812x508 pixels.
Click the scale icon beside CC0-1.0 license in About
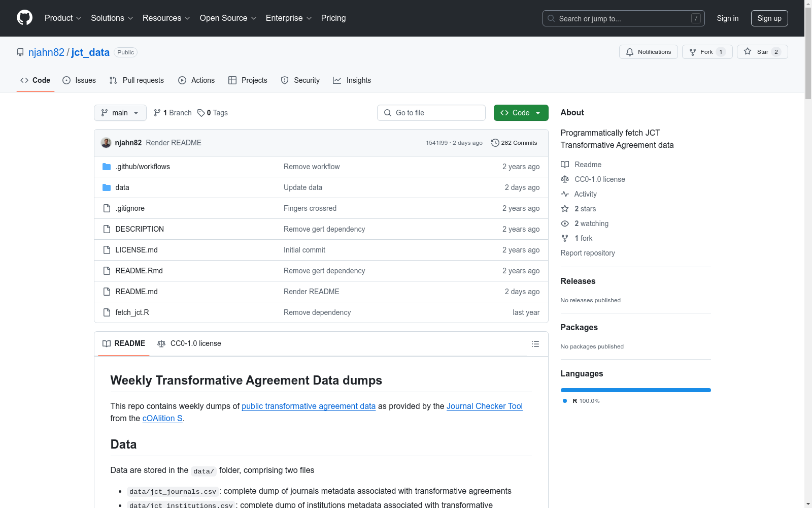[565, 179]
